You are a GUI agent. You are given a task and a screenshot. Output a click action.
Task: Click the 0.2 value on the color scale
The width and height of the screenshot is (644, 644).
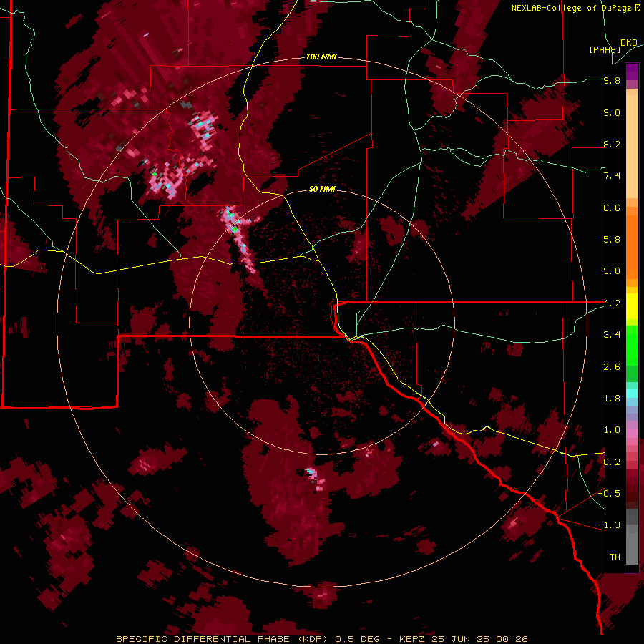tap(612, 462)
